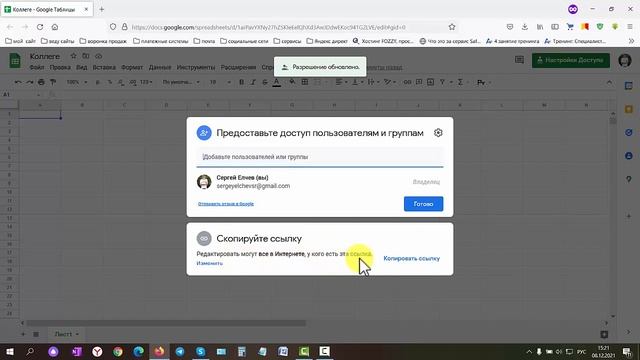Image resolution: width=640 pixels, height=360 pixels.
Task: Focus the add users or groups field
Action: point(320,157)
